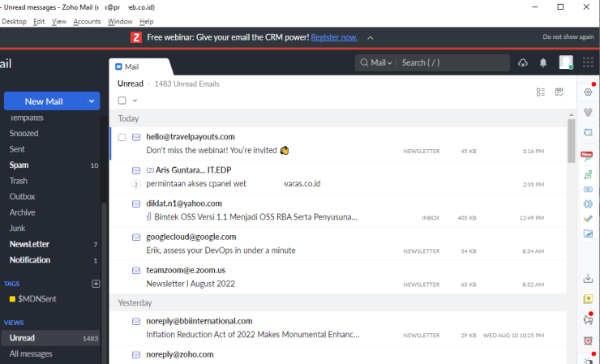Open select-all dropdown arrow
The width and height of the screenshot is (600, 364).
point(135,101)
